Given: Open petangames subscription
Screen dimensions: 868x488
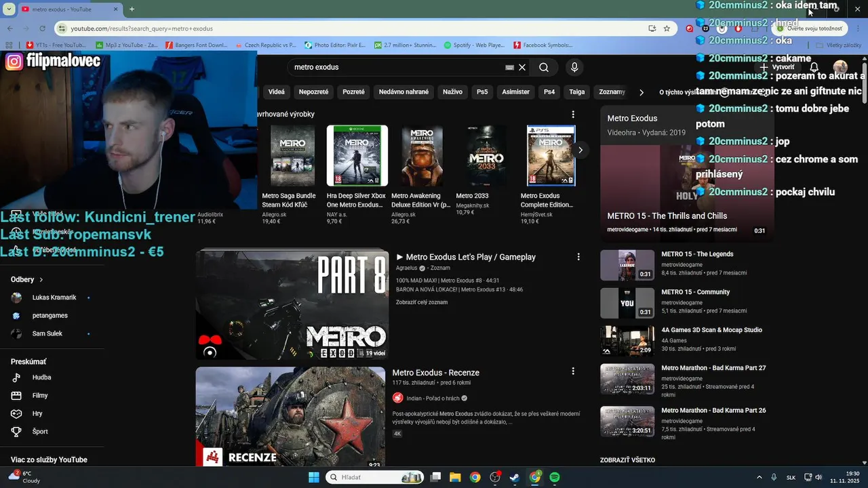Looking at the screenshot, I should [x=52, y=315].
